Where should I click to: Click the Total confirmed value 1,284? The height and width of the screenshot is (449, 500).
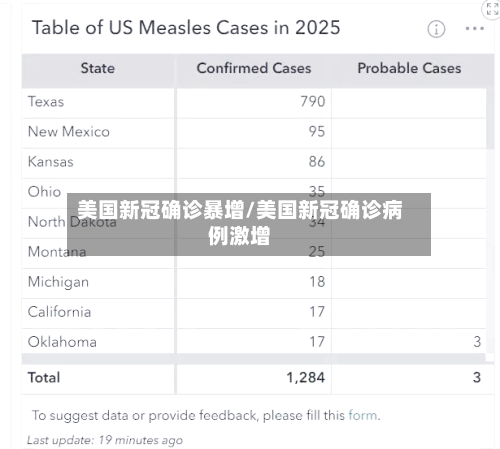[x=305, y=378]
